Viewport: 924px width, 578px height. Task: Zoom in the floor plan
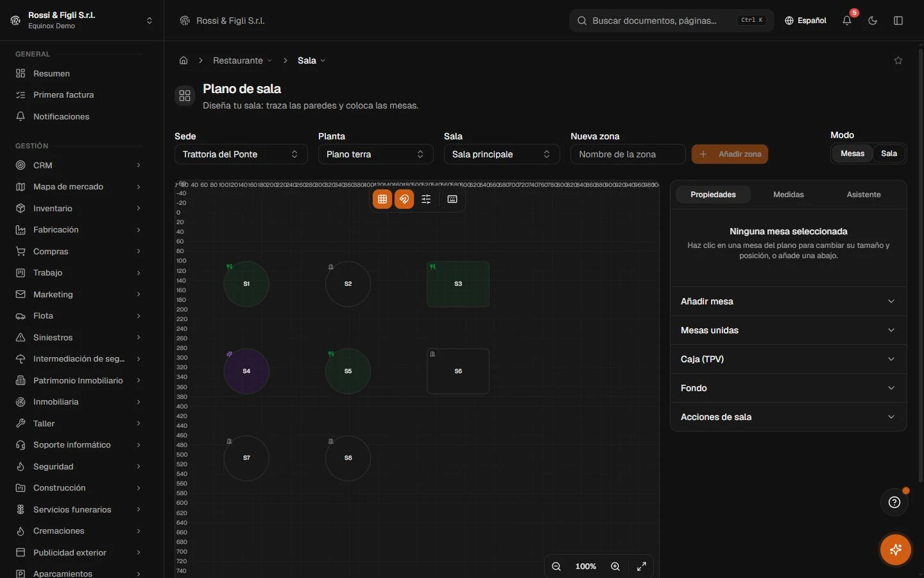(615, 566)
